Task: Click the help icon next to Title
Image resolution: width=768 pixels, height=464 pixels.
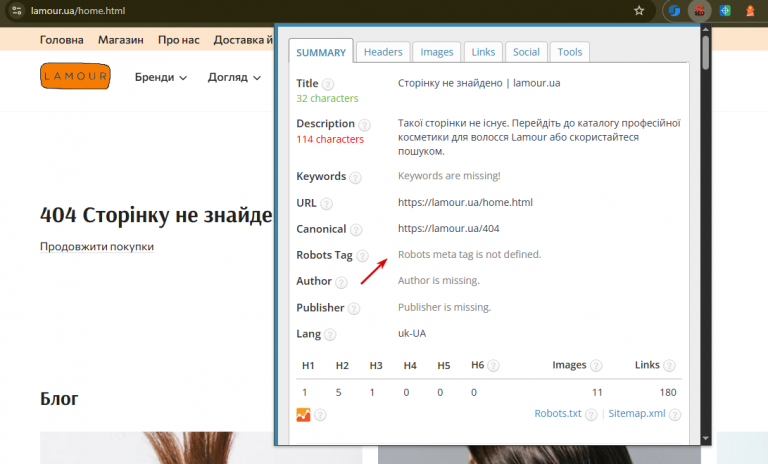Action: (x=328, y=84)
